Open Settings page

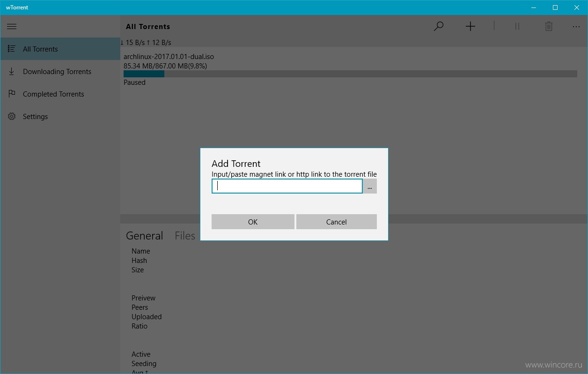(x=60, y=116)
